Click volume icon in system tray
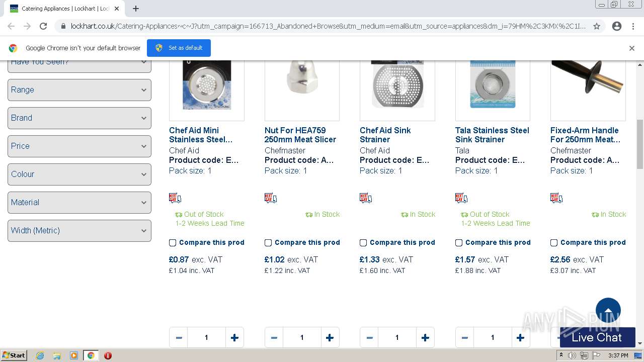This screenshot has height=362, width=644. click(x=572, y=355)
